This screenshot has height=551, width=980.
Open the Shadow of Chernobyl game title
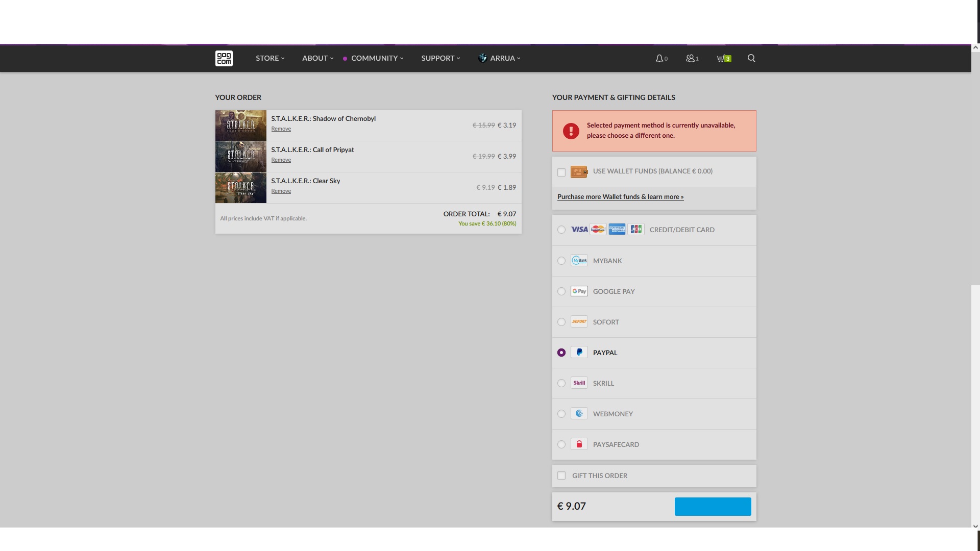323,119
